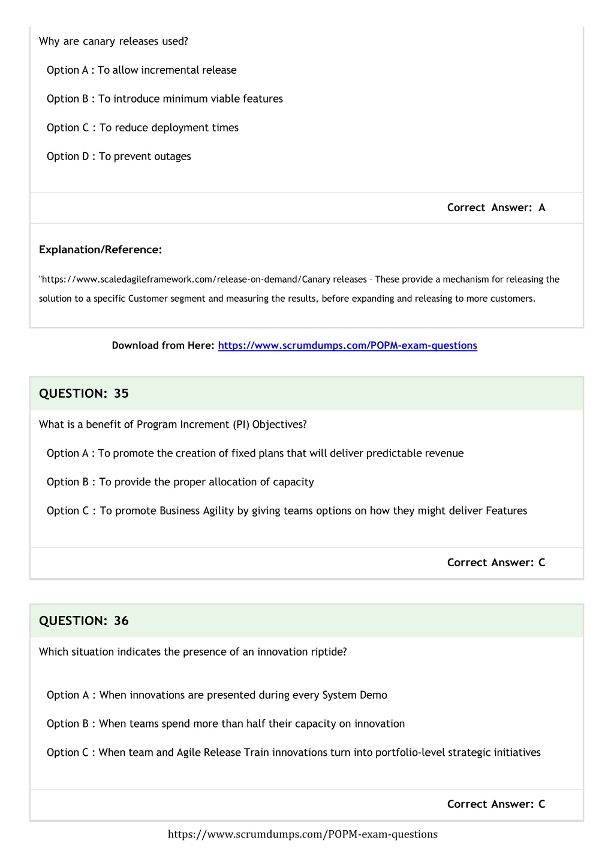
Task: Click the footer scrumdumps.com URL text
Action: 303,834
